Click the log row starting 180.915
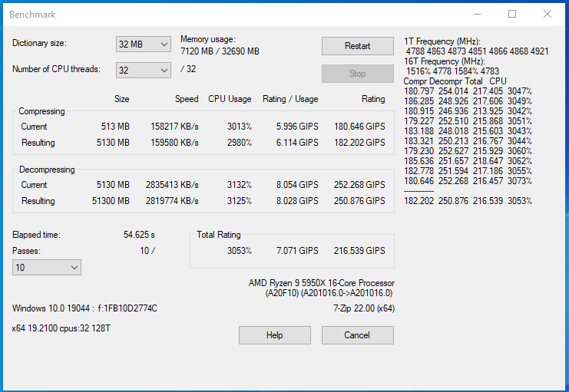The height and width of the screenshot is (392, 569). pos(468,111)
